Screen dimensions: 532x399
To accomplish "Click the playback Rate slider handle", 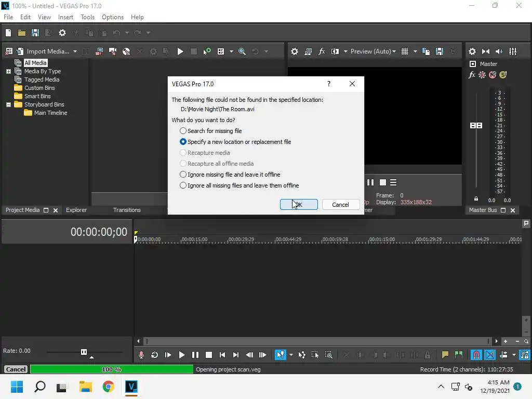I will pyautogui.click(x=84, y=352).
